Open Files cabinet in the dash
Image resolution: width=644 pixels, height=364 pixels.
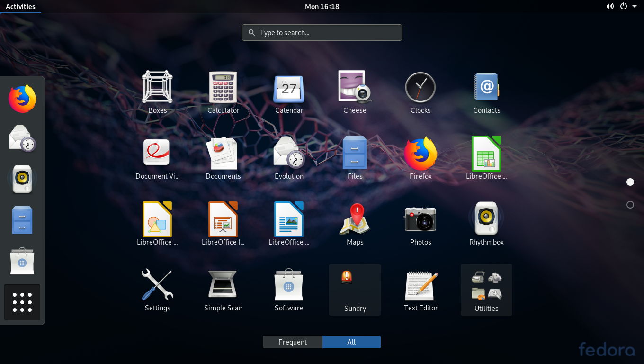tap(22, 220)
